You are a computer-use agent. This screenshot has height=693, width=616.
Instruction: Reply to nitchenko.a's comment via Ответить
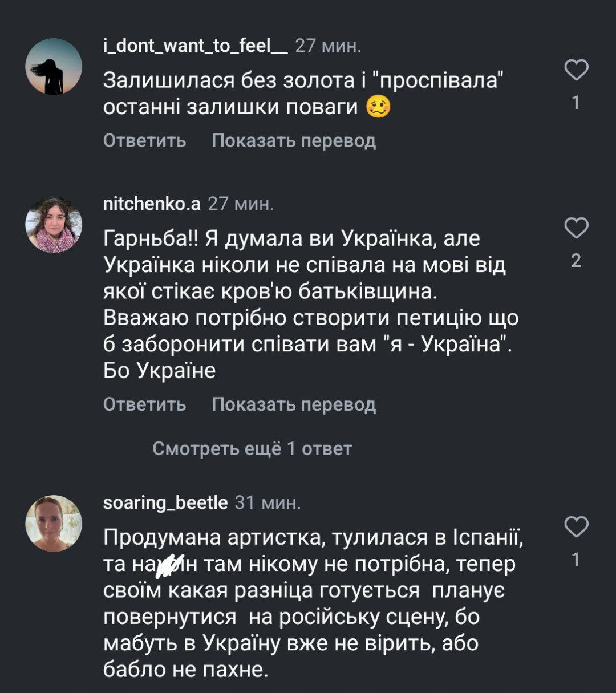click(x=144, y=404)
